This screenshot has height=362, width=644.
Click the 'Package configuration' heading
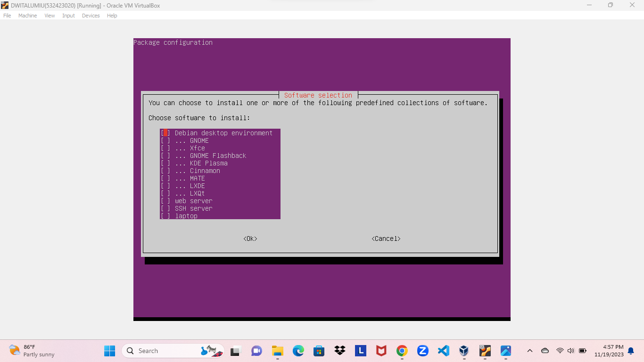pyautogui.click(x=173, y=42)
